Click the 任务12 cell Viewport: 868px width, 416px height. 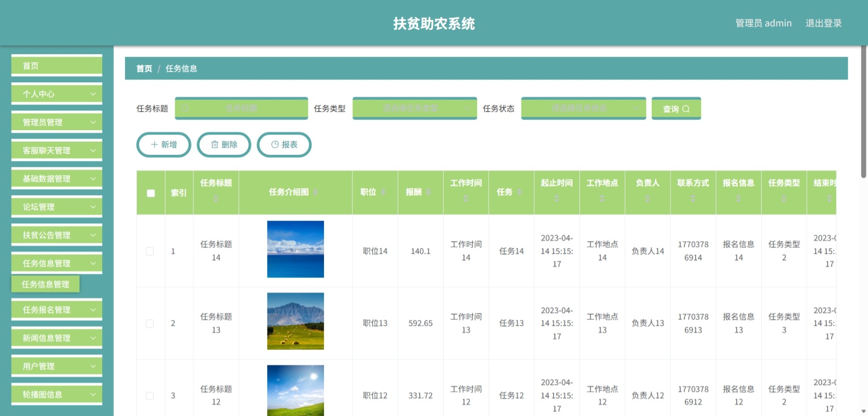tap(512, 396)
